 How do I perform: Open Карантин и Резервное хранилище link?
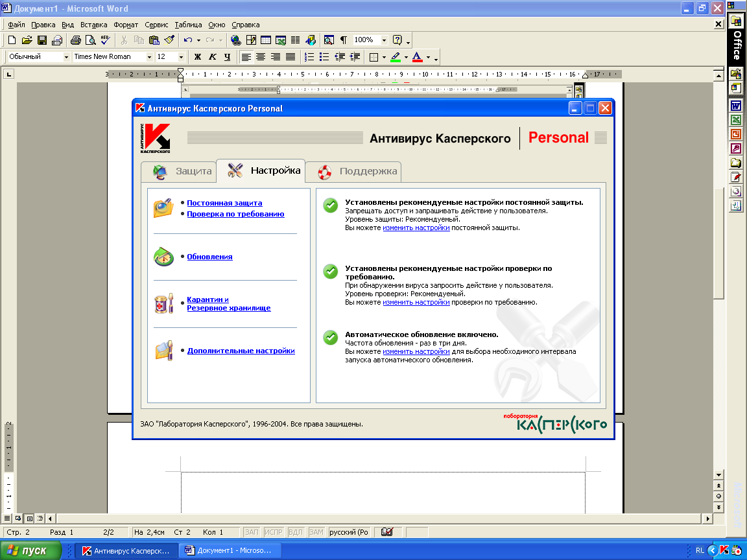coord(229,304)
